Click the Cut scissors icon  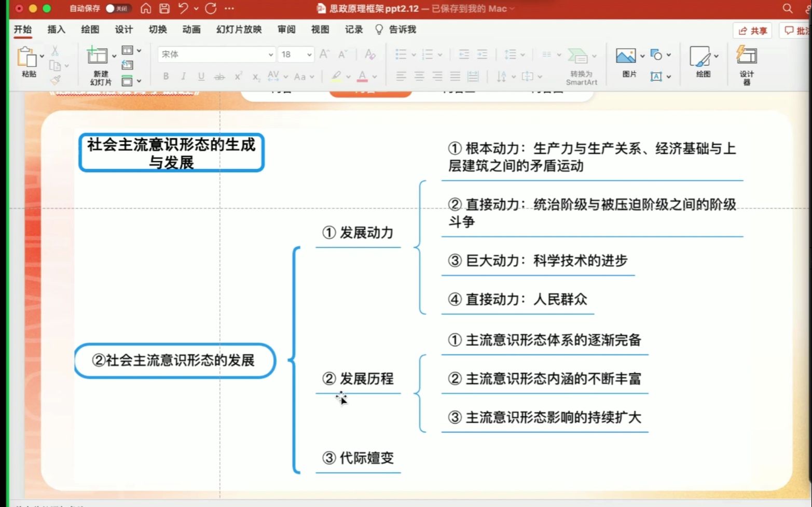[55, 51]
